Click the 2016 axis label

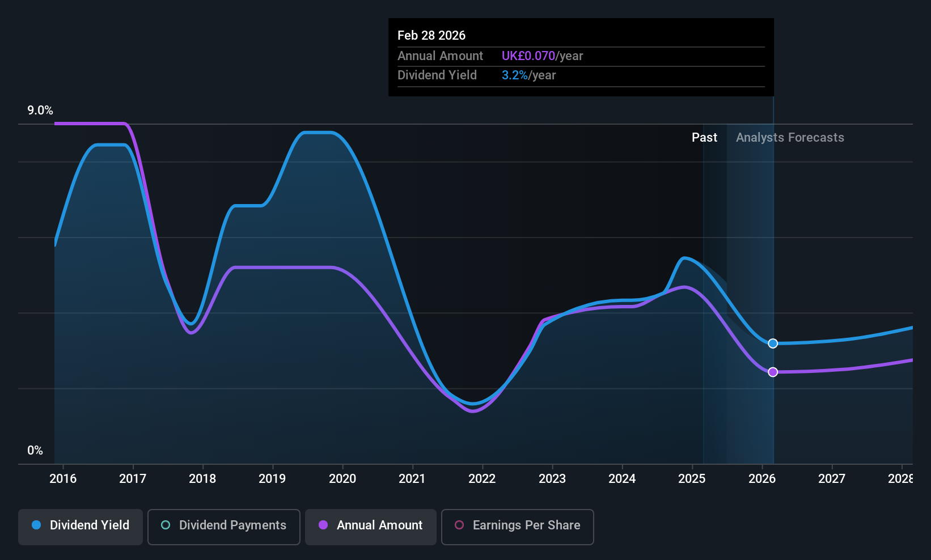(63, 479)
